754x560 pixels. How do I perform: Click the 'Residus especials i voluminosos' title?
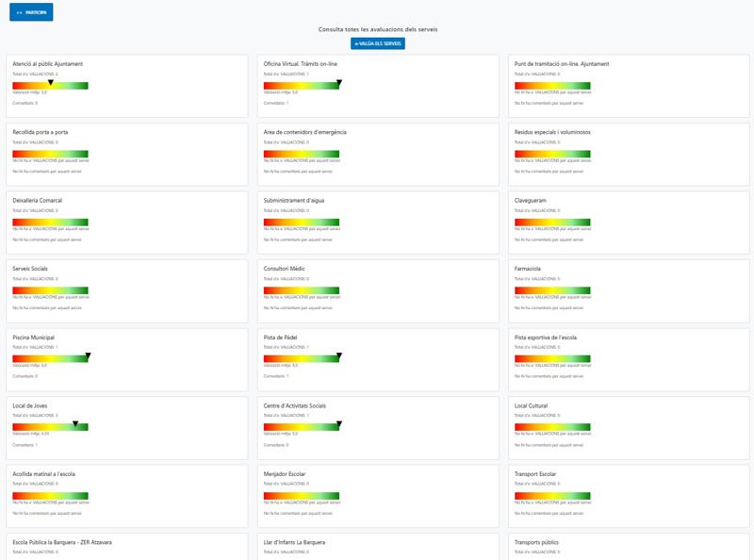[552, 132]
